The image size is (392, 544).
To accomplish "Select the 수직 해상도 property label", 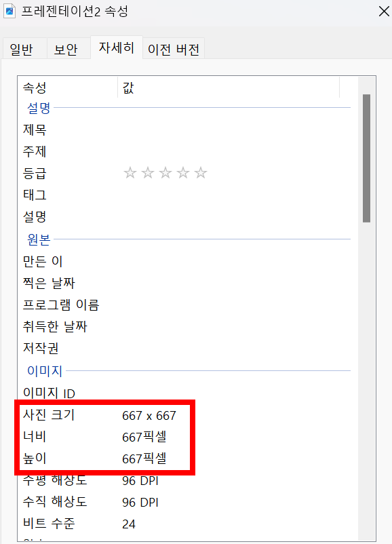I will pyautogui.click(x=55, y=502).
